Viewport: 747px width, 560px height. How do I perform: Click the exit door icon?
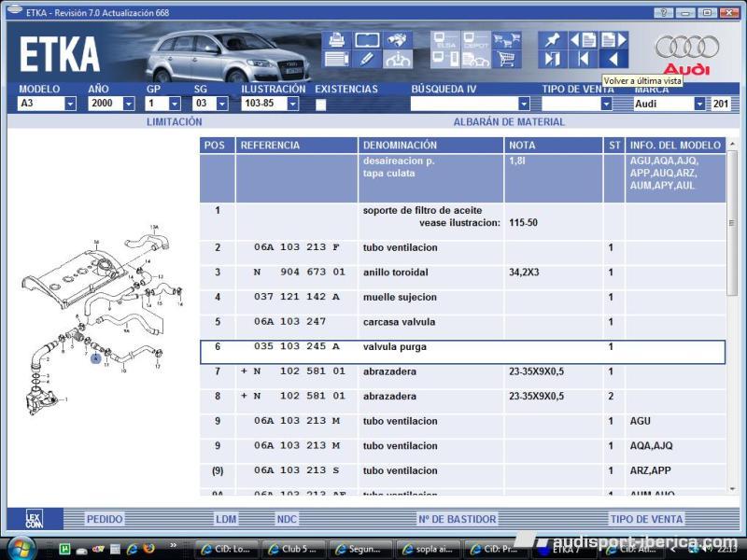point(553,59)
